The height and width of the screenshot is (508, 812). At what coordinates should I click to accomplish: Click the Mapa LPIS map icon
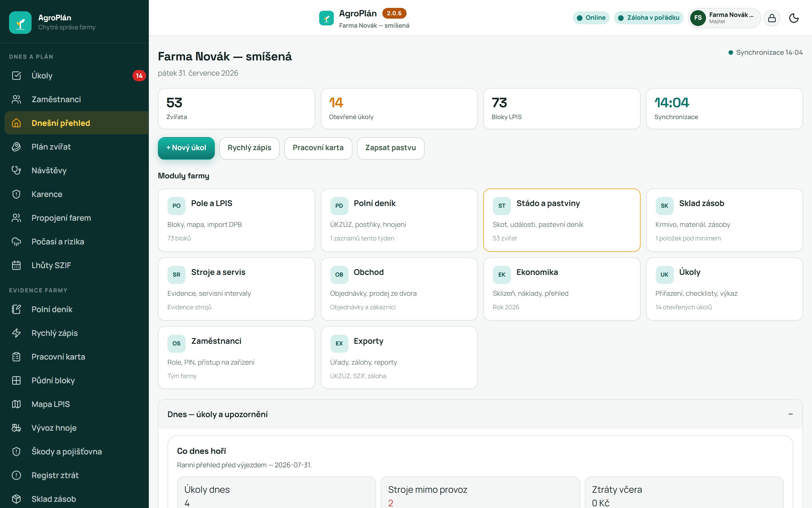[16, 404]
